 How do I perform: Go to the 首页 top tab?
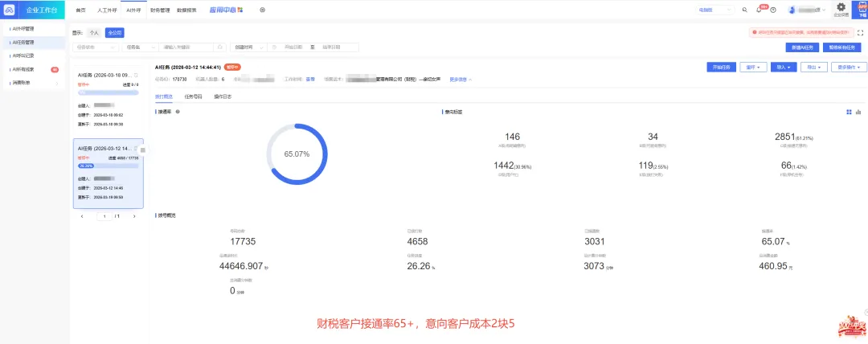pos(81,10)
